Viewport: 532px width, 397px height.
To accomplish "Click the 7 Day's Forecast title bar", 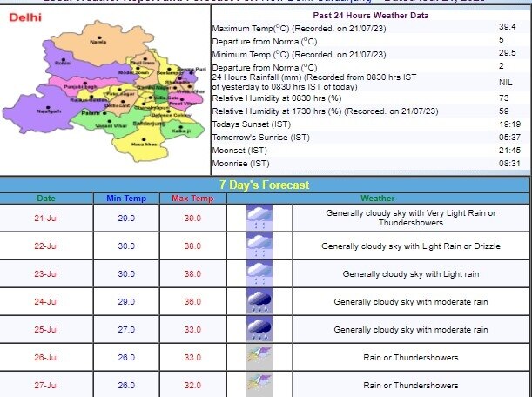I will (265, 185).
